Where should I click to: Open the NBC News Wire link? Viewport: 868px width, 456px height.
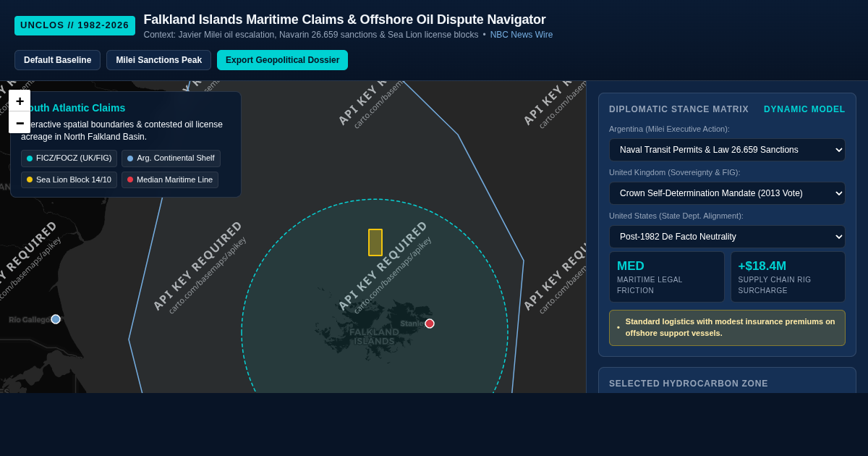tap(522, 35)
